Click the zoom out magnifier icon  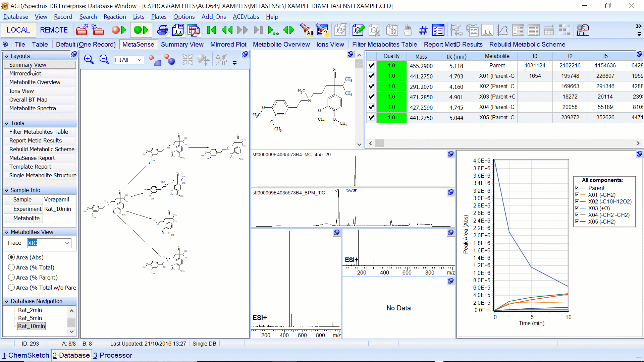[104, 60]
